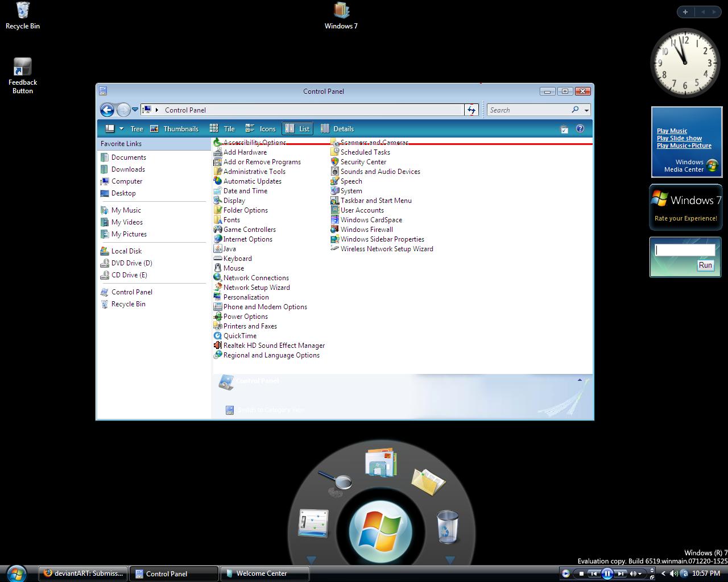Viewport: 728px width, 582px height.
Task: Open Power Options icon
Action: (218, 317)
